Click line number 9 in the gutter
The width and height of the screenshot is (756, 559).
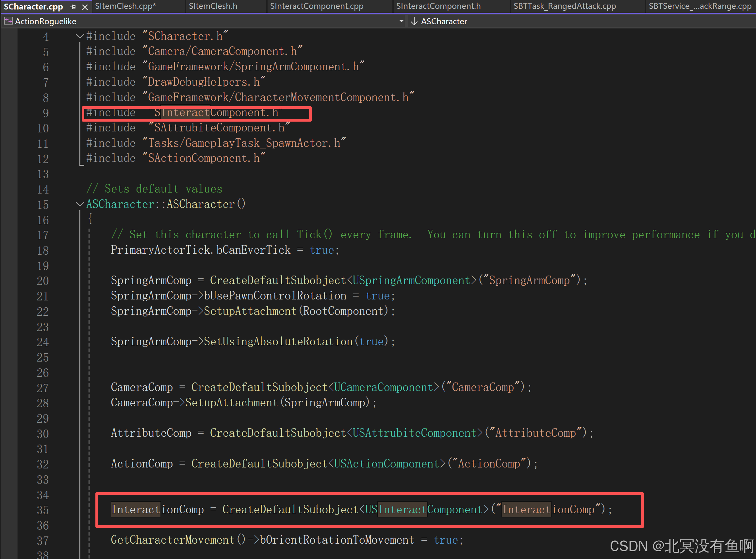pos(46,113)
